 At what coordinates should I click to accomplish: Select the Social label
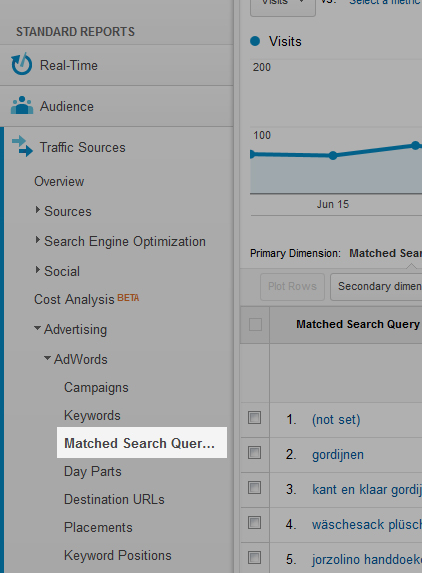62,271
